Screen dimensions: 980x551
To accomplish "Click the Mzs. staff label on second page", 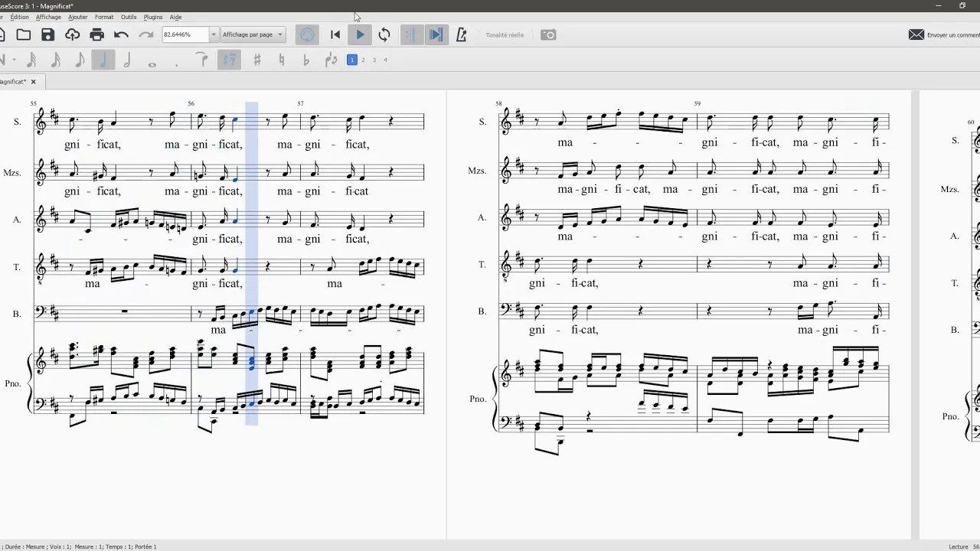I will point(477,171).
